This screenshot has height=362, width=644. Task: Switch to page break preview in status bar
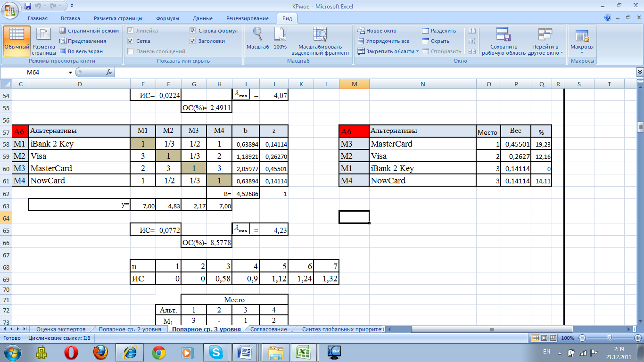553,338
